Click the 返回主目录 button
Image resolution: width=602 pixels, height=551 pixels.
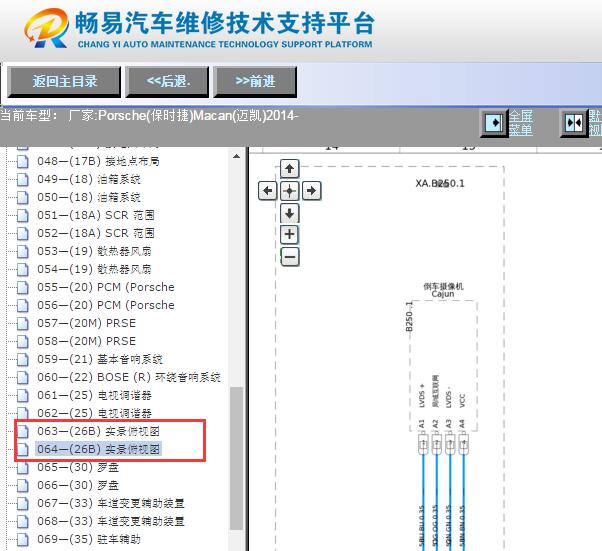point(64,81)
